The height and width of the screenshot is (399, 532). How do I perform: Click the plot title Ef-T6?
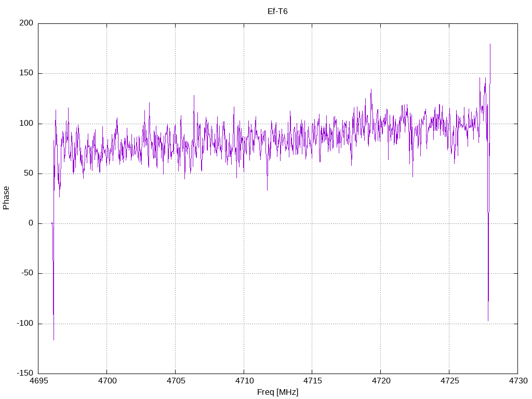point(277,11)
